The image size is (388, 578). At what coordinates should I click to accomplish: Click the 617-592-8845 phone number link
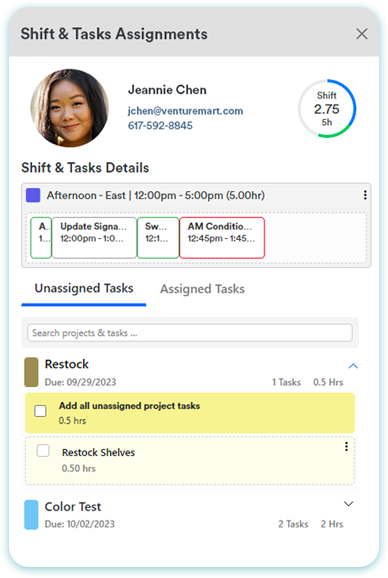(160, 126)
